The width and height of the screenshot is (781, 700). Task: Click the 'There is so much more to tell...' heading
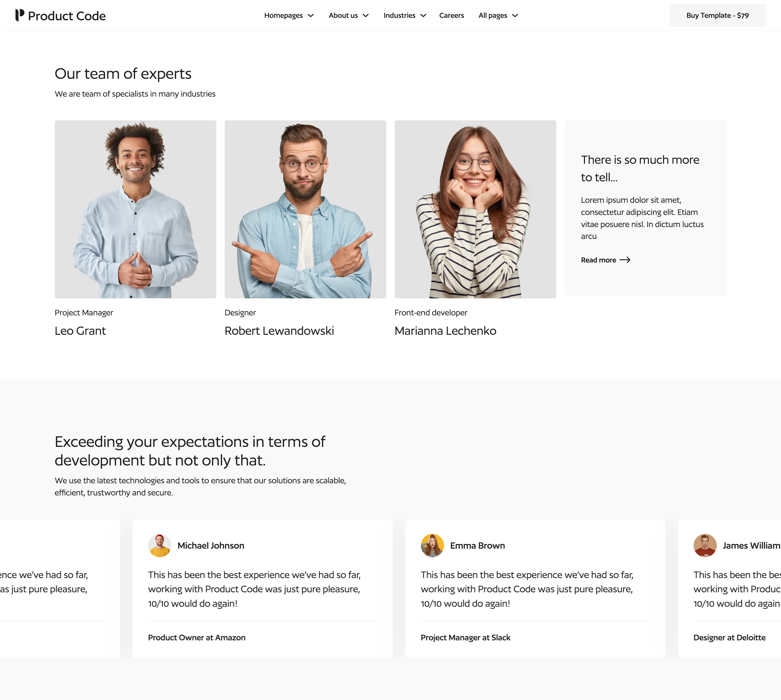(x=640, y=168)
